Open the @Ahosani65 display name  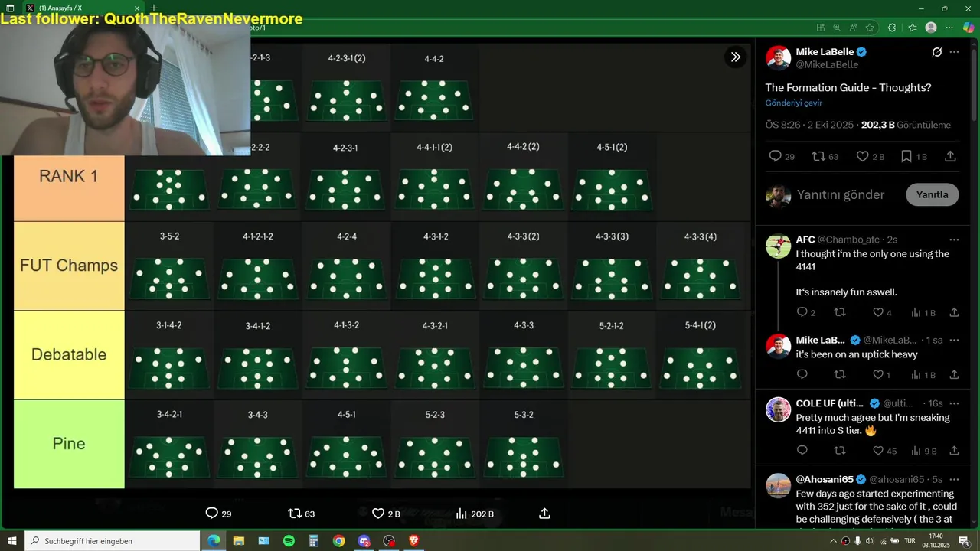coord(826,479)
